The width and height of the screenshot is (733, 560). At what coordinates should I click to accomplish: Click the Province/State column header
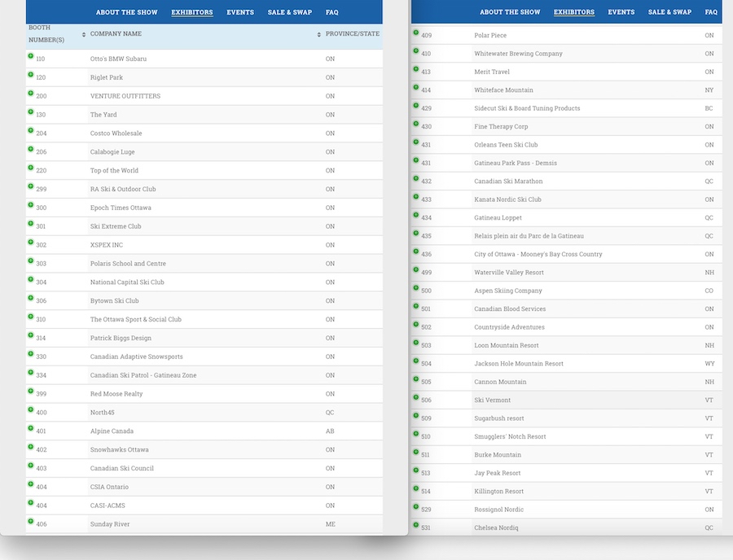pyautogui.click(x=353, y=33)
